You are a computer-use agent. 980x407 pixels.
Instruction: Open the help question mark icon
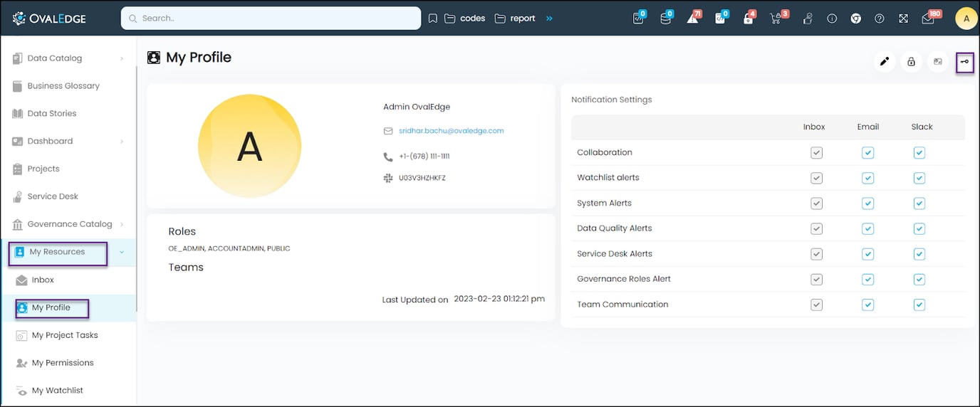[x=880, y=18]
